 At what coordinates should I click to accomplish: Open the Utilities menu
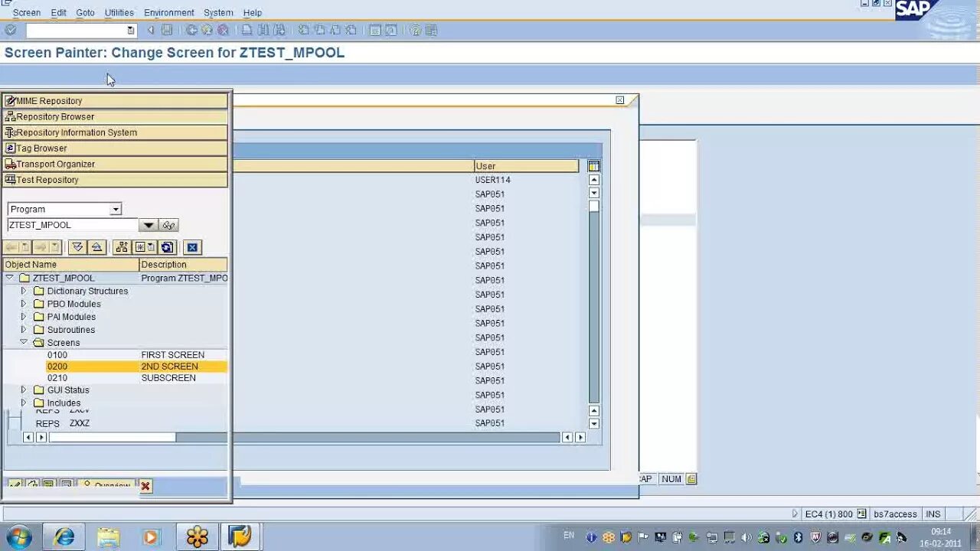[x=119, y=12]
